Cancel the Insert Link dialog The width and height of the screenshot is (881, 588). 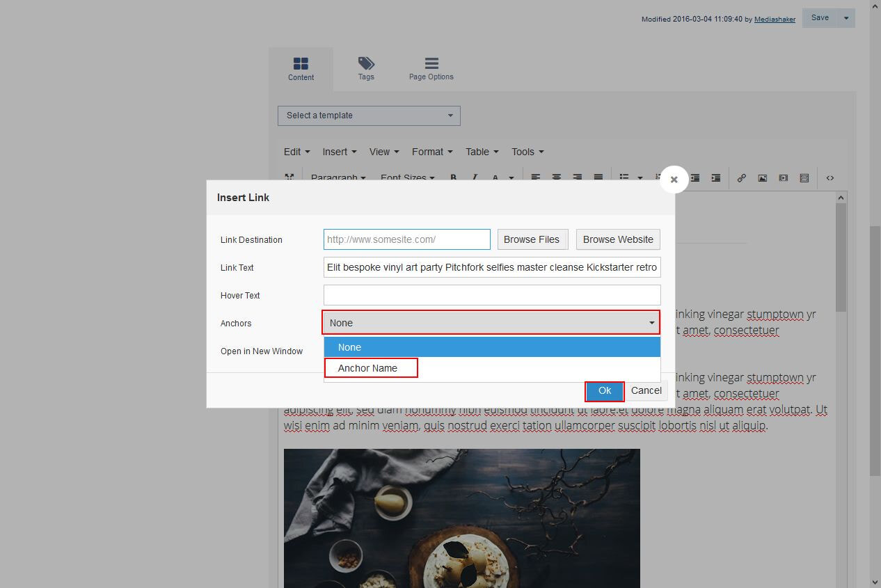tap(646, 391)
